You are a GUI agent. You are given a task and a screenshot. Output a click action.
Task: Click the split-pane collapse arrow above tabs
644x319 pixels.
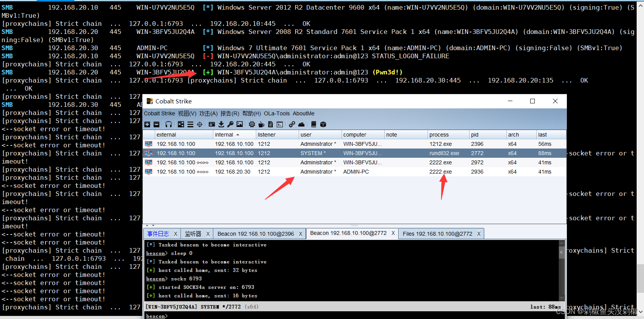point(147,225)
